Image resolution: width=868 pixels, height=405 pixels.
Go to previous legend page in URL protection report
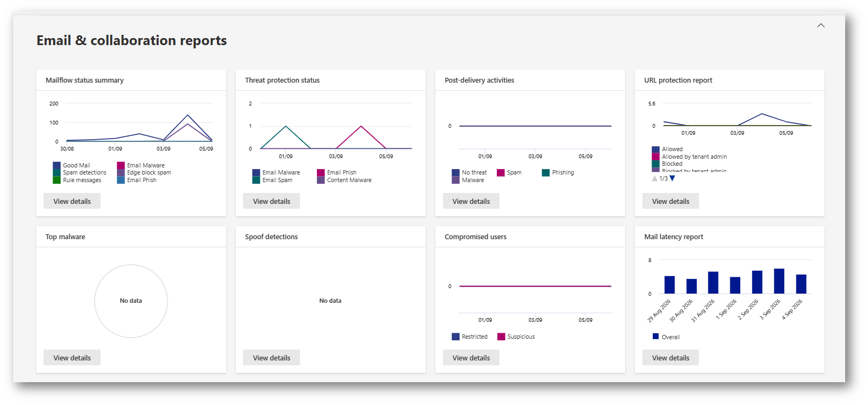654,178
